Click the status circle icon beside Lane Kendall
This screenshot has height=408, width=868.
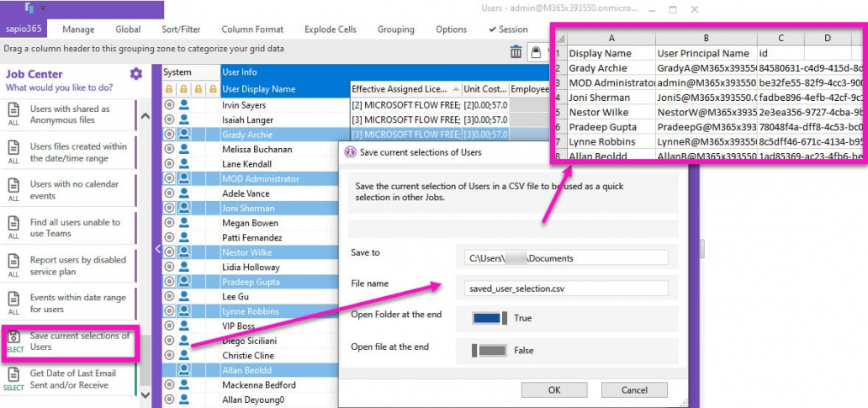(169, 164)
